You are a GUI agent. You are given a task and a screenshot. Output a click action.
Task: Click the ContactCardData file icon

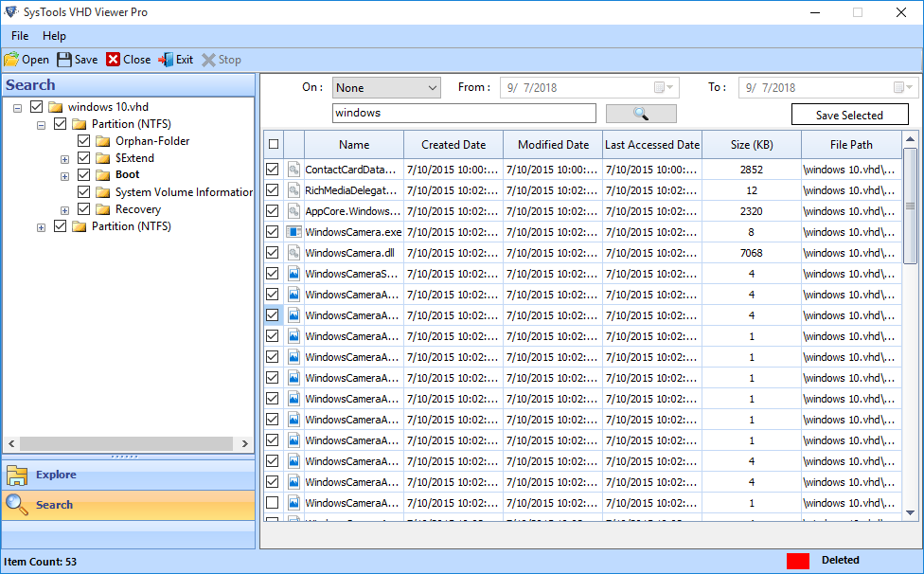click(x=293, y=170)
